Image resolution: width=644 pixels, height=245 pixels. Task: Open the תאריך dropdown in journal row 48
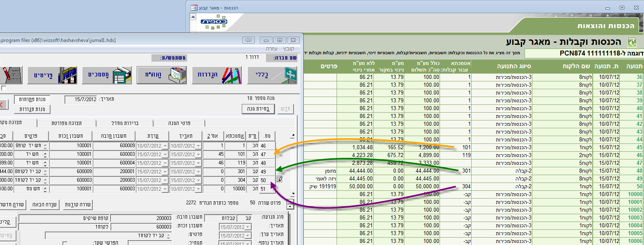pyautogui.click(x=199, y=163)
